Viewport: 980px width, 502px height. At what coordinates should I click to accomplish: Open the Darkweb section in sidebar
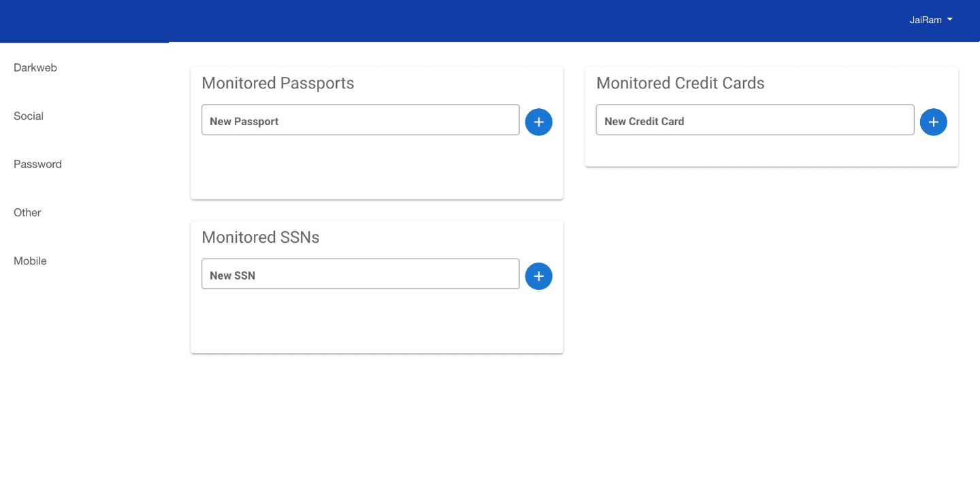35,68
